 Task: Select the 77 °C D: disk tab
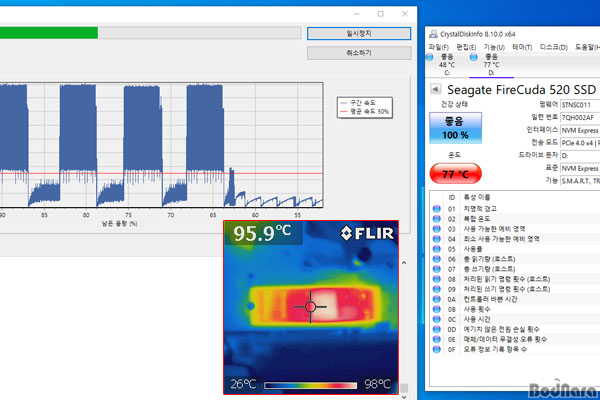tap(491, 65)
